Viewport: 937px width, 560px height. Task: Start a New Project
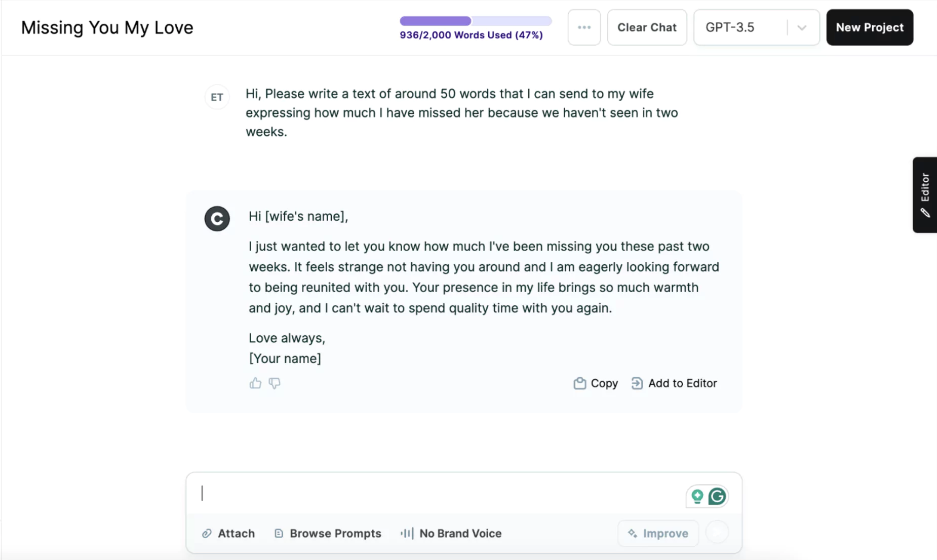pos(870,27)
